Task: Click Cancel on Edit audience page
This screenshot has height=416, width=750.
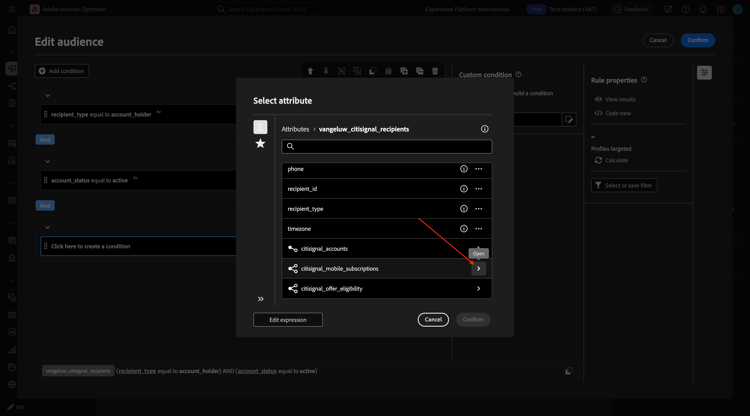Action: [x=658, y=40]
